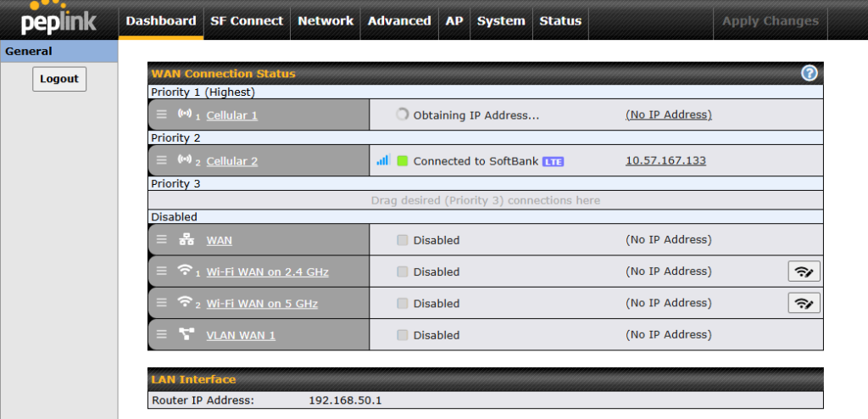Click the IP address 10.57.167.133

pos(665,160)
